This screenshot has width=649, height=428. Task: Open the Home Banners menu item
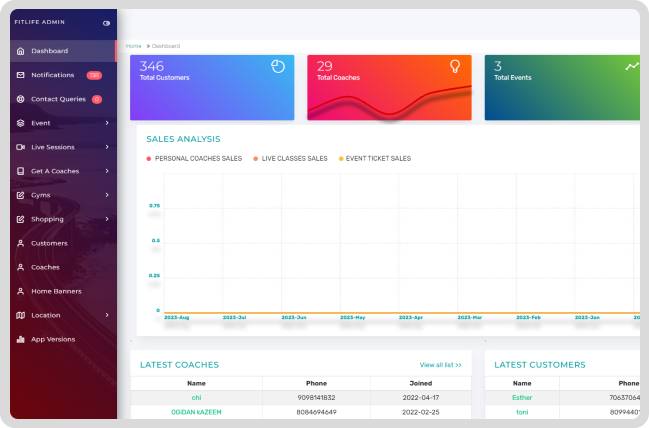pos(63,291)
